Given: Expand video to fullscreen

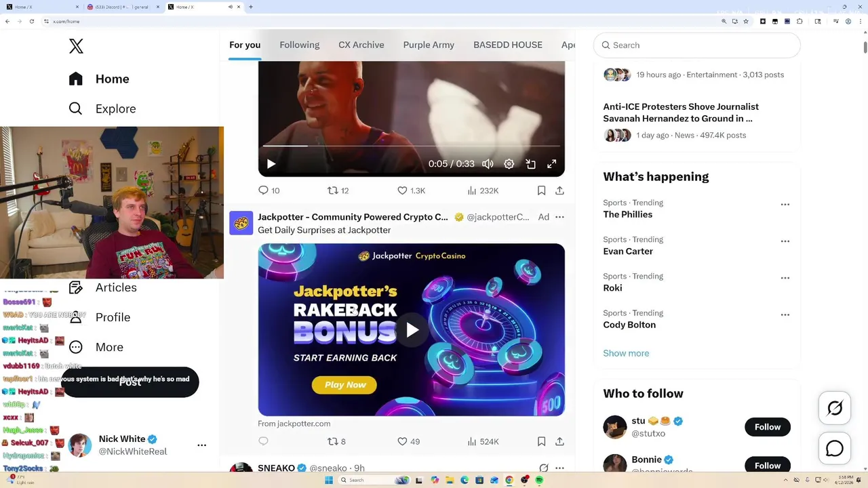Looking at the screenshot, I should [x=552, y=164].
